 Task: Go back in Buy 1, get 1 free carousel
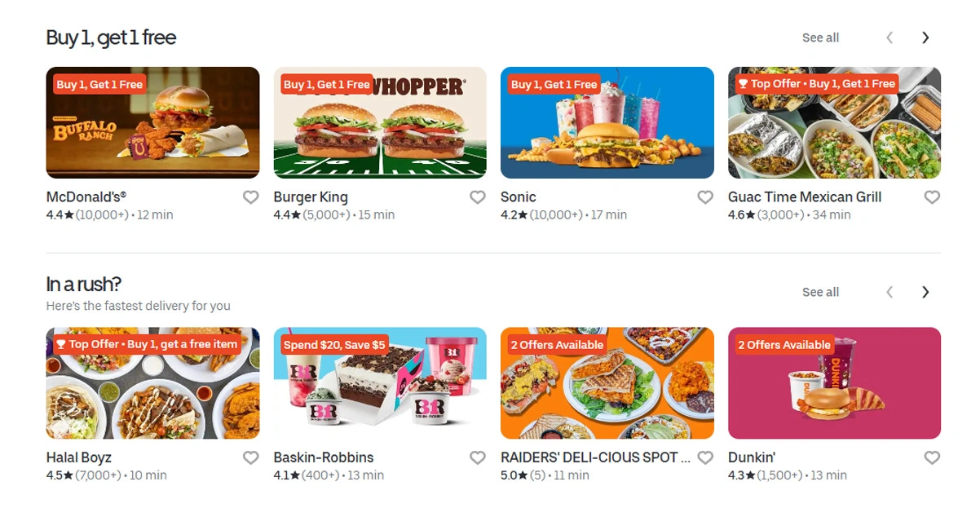tap(890, 38)
